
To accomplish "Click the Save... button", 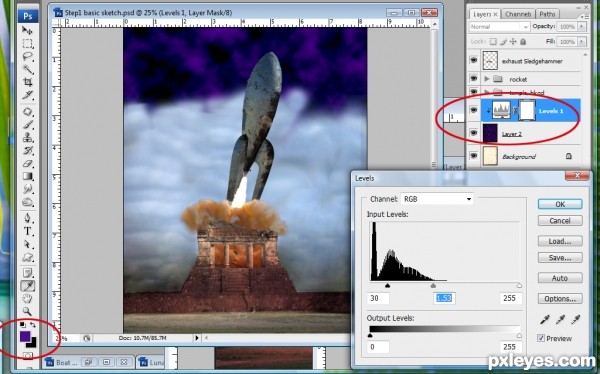I will click(x=560, y=258).
